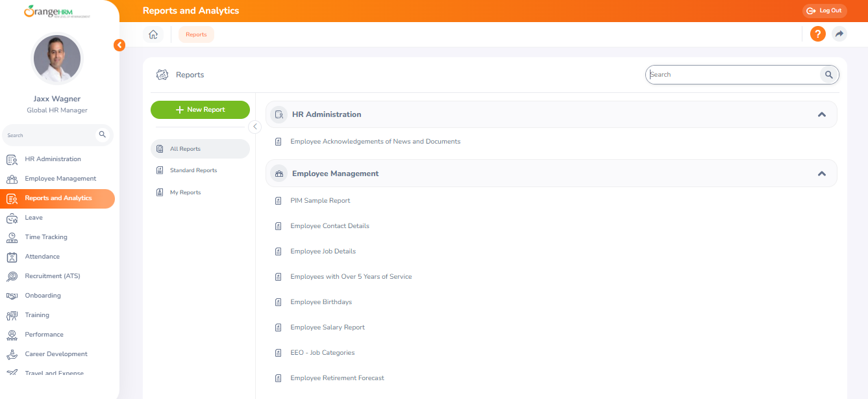Open Employee Contact Details report
The height and width of the screenshot is (399, 868).
click(330, 226)
